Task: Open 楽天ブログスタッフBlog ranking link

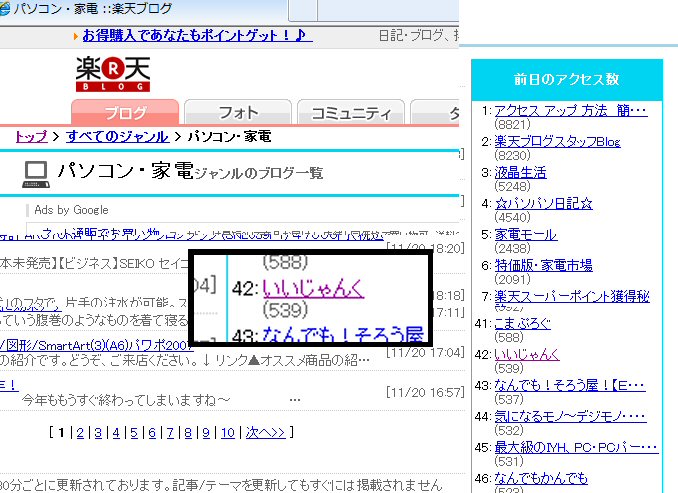Action: [x=557, y=141]
